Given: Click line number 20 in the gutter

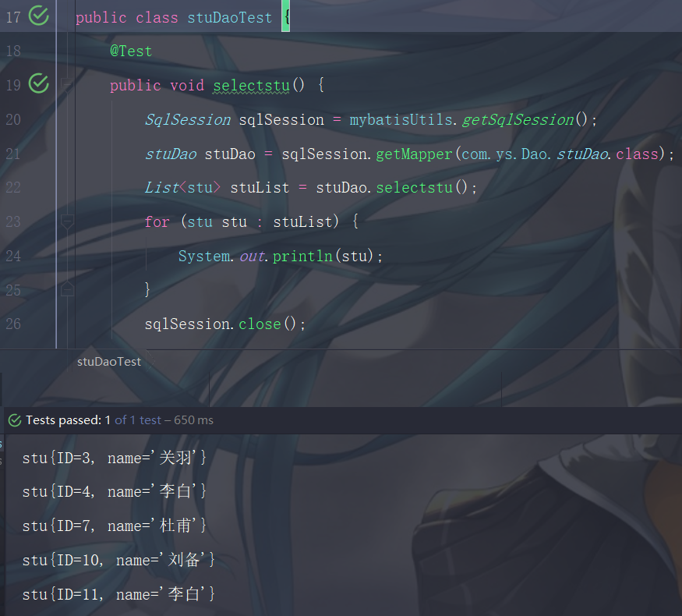Looking at the screenshot, I should coord(13,119).
